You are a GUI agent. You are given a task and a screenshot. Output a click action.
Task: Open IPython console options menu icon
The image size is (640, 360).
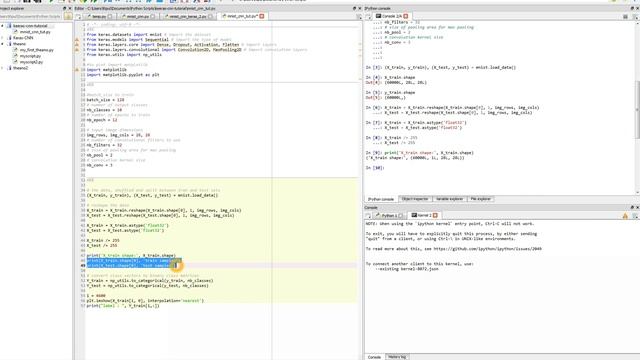click(635, 17)
